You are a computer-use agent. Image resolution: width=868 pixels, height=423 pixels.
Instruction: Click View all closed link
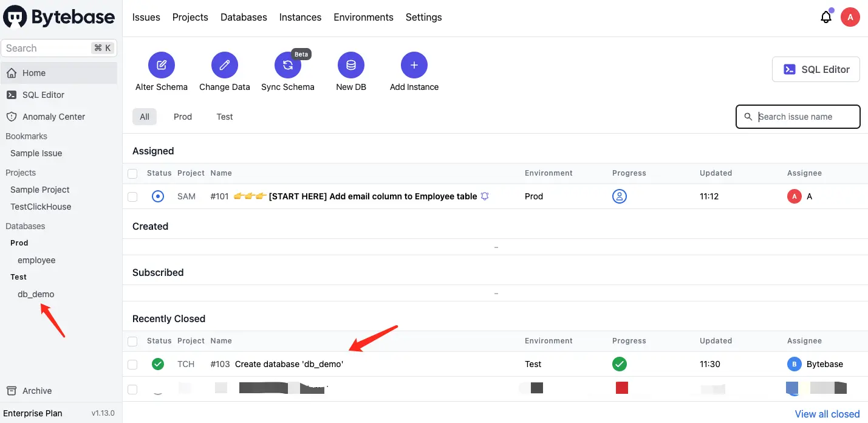[x=827, y=414]
